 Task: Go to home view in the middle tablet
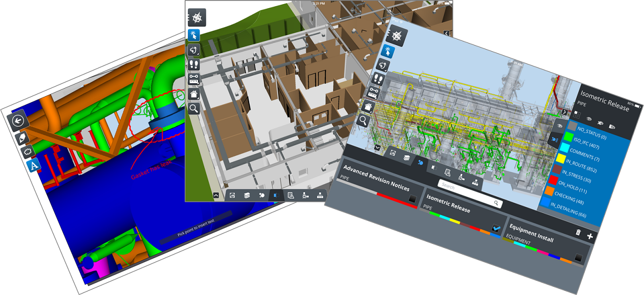tap(194, 94)
